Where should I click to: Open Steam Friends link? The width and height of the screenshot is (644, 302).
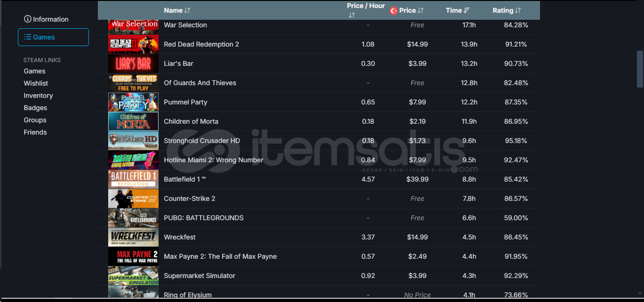click(x=35, y=132)
